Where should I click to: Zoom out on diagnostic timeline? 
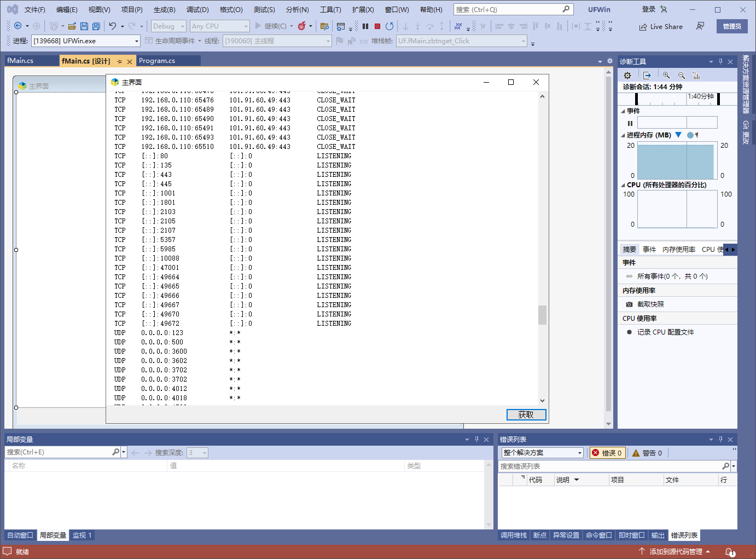pyautogui.click(x=682, y=76)
